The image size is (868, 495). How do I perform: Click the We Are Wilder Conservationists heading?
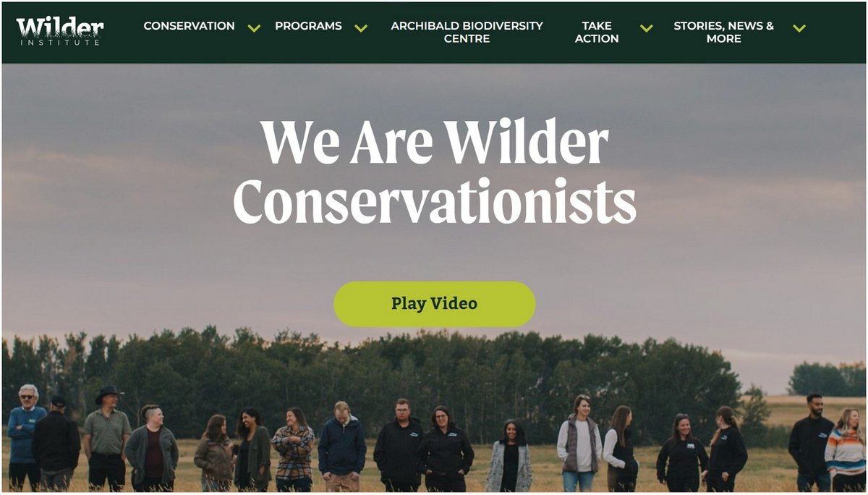tap(435, 172)
